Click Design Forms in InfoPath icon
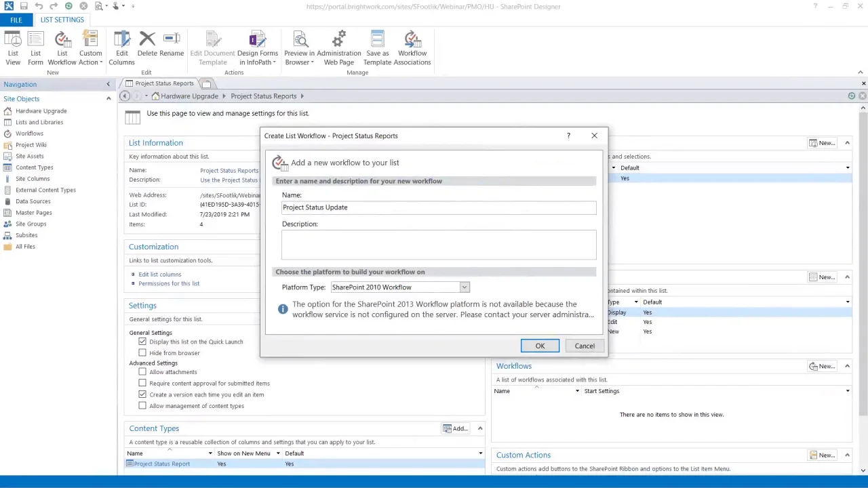The width and height of the screenshot is (868, 488). point(257,48)
